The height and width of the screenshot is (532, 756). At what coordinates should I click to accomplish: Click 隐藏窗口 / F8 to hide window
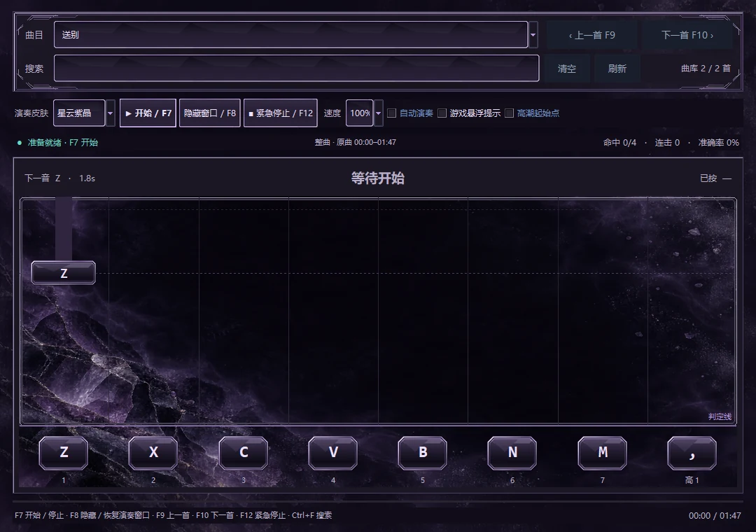(210, 113)
